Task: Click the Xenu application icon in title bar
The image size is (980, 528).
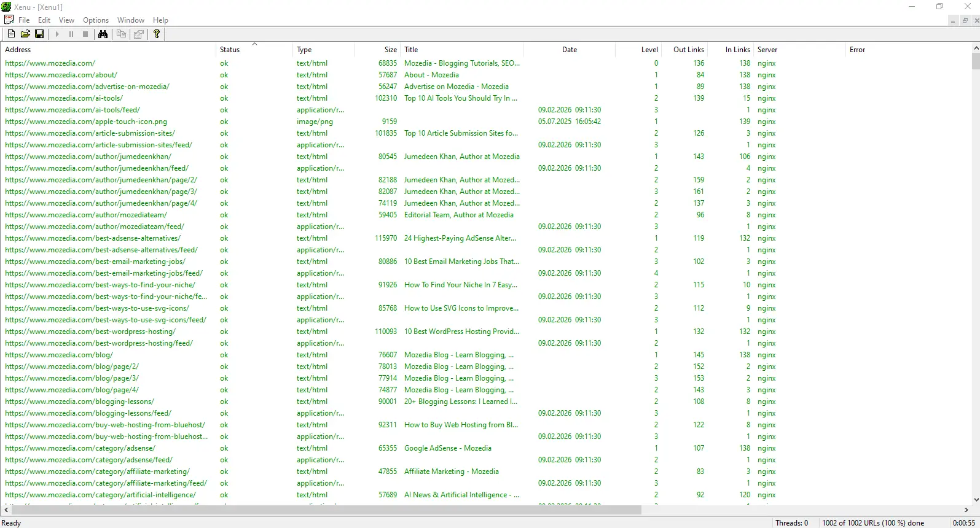Action: coord(7,7)
